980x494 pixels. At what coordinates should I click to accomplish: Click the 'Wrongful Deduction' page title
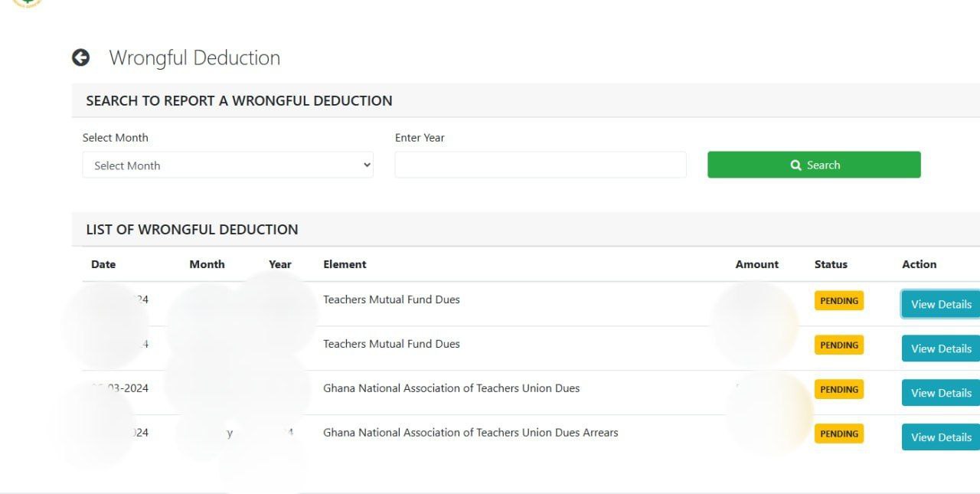pos(194,58)
